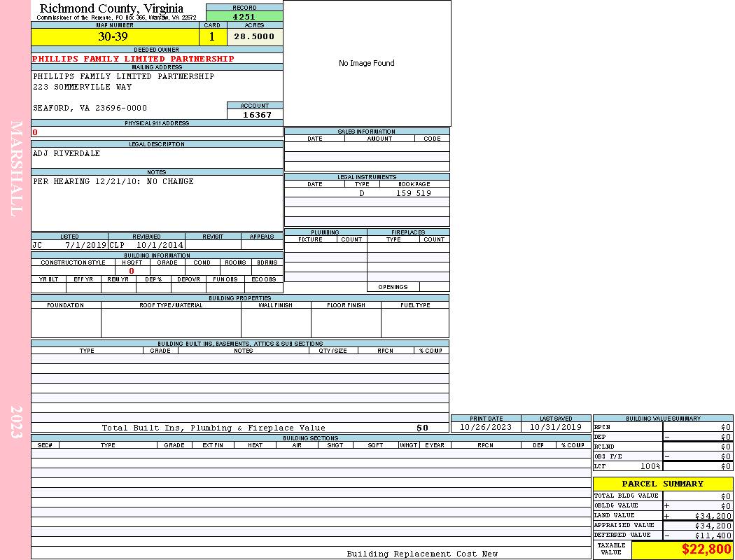Click the green record number 4251 field
The height and width of the screenshot is (560, 735).
244,17
